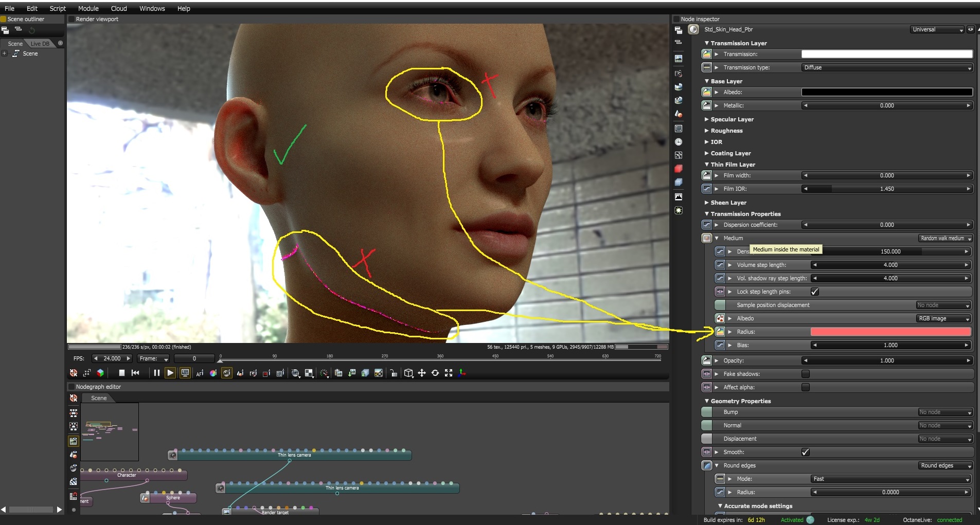Screen dimensions: 980x525
Task: Open the Transmission type Diffuse dropdown
Action: (887, 67)
